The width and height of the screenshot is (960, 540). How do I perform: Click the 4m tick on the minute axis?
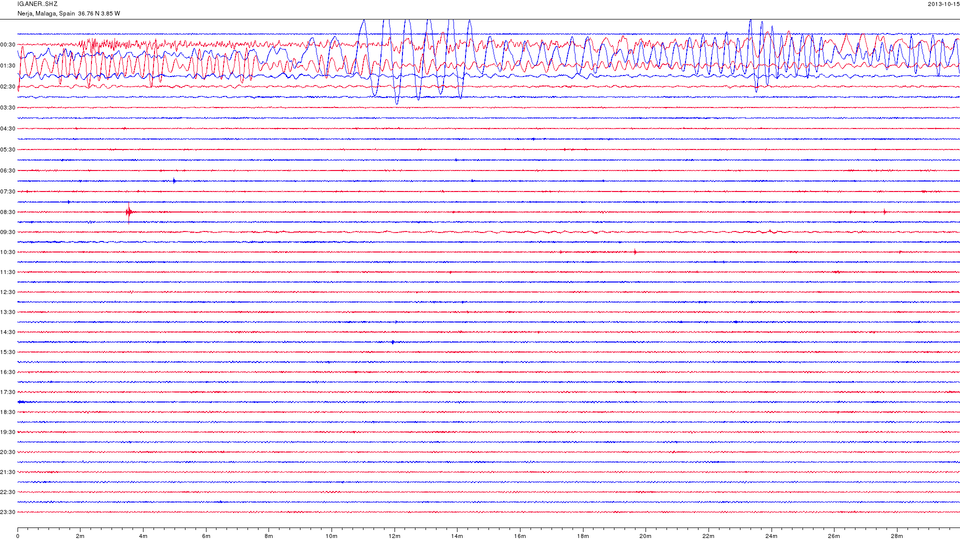(143, 536)
